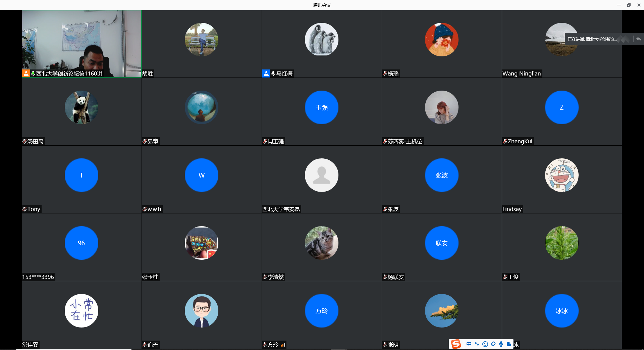The image size is (644, 350).
Task: Restore the Tencent Meeting window size
Action: (629, 5)
